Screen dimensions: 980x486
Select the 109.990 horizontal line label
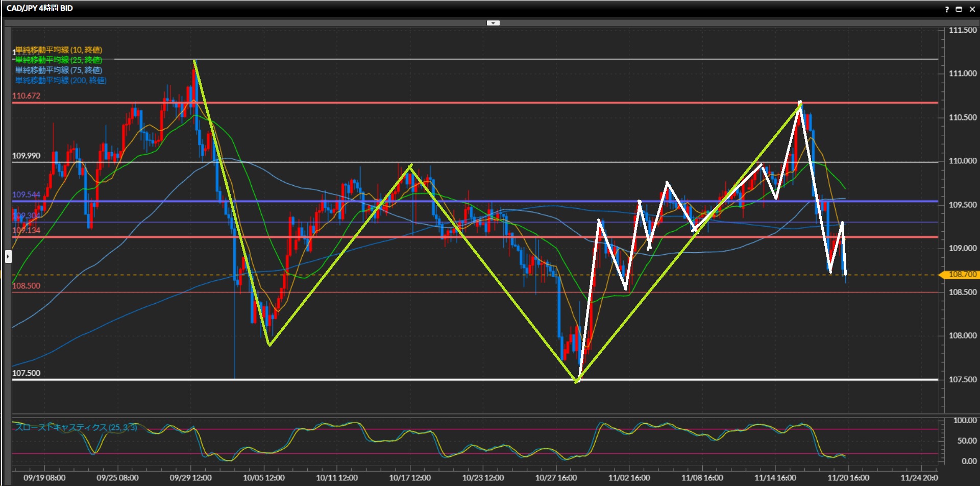point(26,156)
